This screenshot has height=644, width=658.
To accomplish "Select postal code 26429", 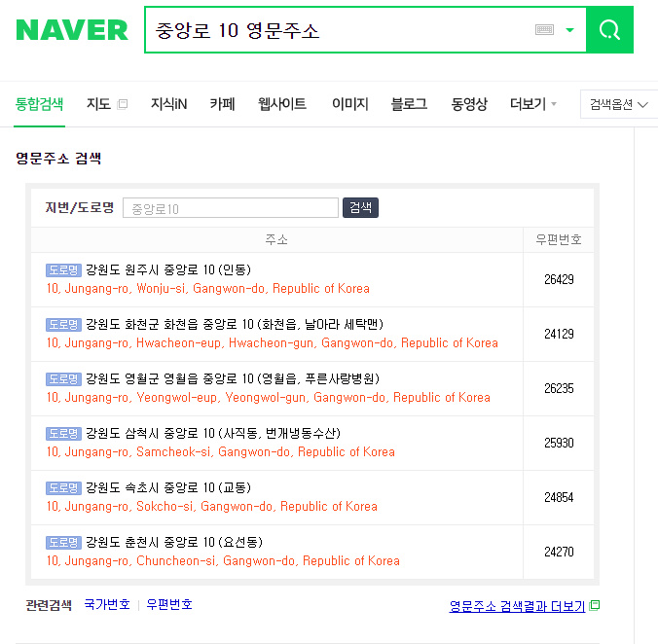I will click(559, 279).
